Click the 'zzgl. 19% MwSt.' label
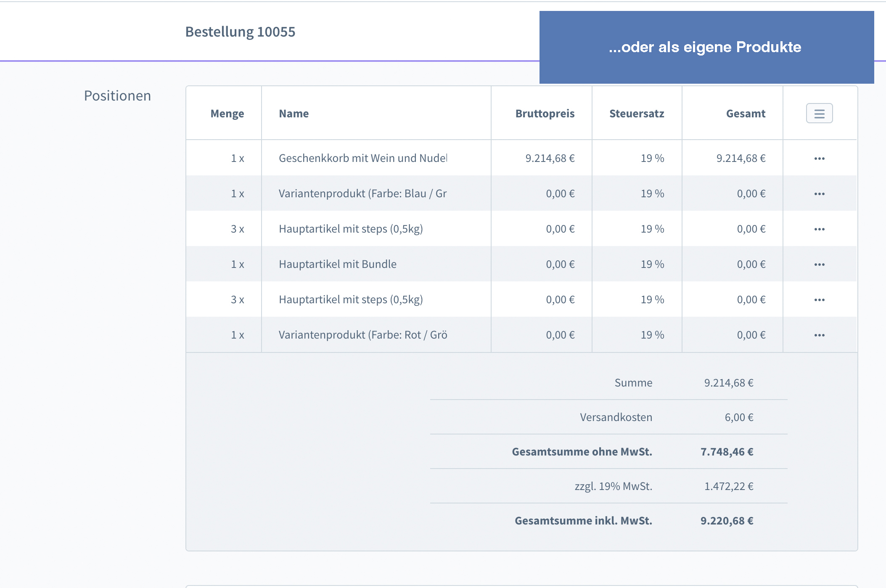This screenshot has width=886, height=588. 614,486
